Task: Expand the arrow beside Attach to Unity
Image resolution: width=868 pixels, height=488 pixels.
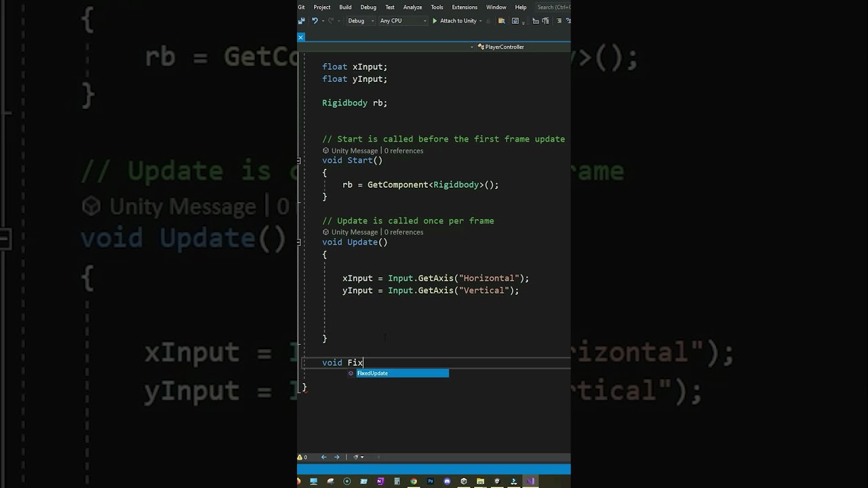Action: click(480, 21)
